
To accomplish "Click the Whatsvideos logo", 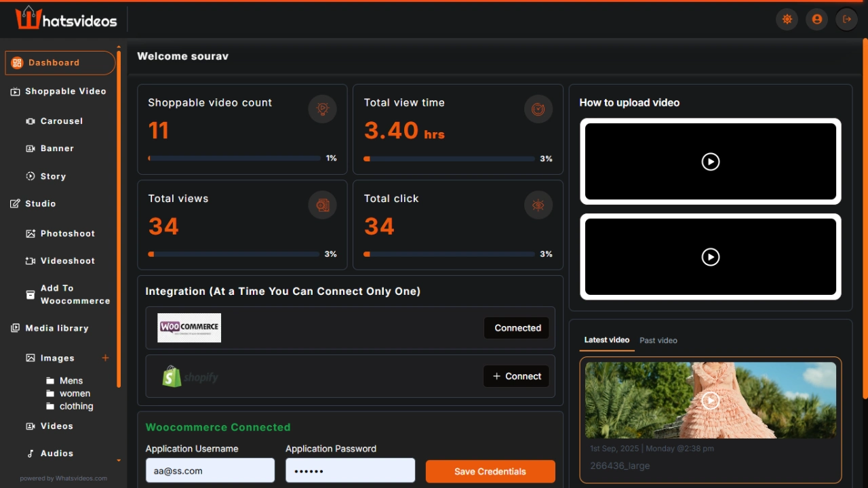I will [66, 18].
